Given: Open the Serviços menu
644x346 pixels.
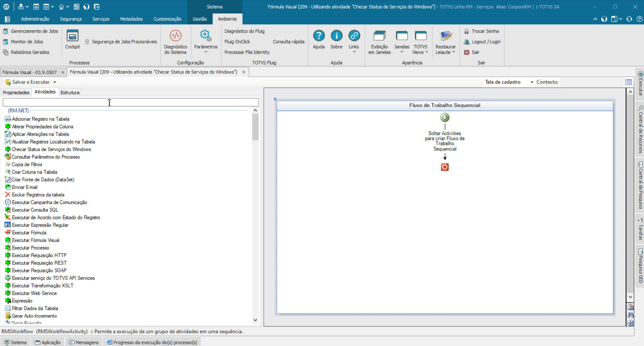Looking at the screenshot, I should pos(101,19).
